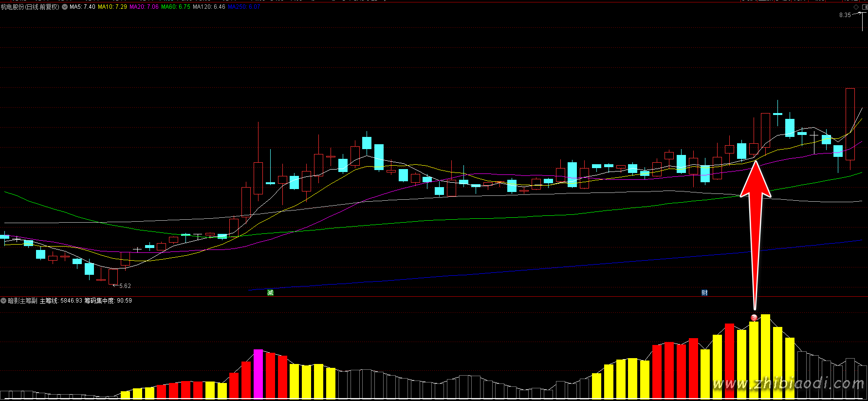Open the main chart indicator dropdown arrow
This screenshot has height=401, width=868.
(65, 7)
